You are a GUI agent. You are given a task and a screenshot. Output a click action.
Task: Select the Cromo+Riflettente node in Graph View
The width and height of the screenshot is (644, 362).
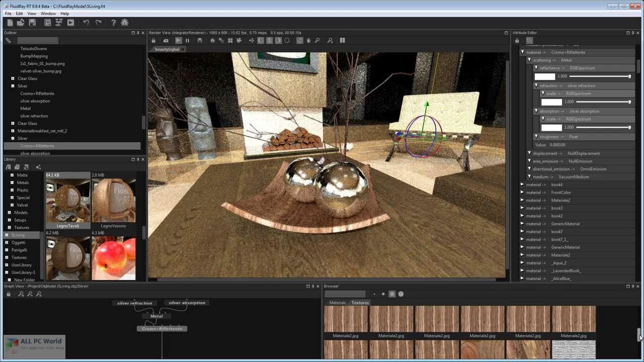[x=162, y=328]
